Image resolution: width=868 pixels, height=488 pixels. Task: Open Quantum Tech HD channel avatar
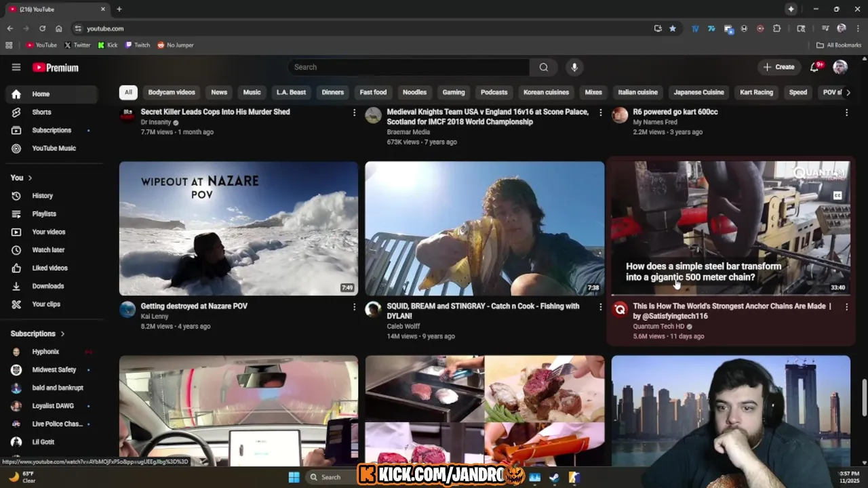[620, 310]
